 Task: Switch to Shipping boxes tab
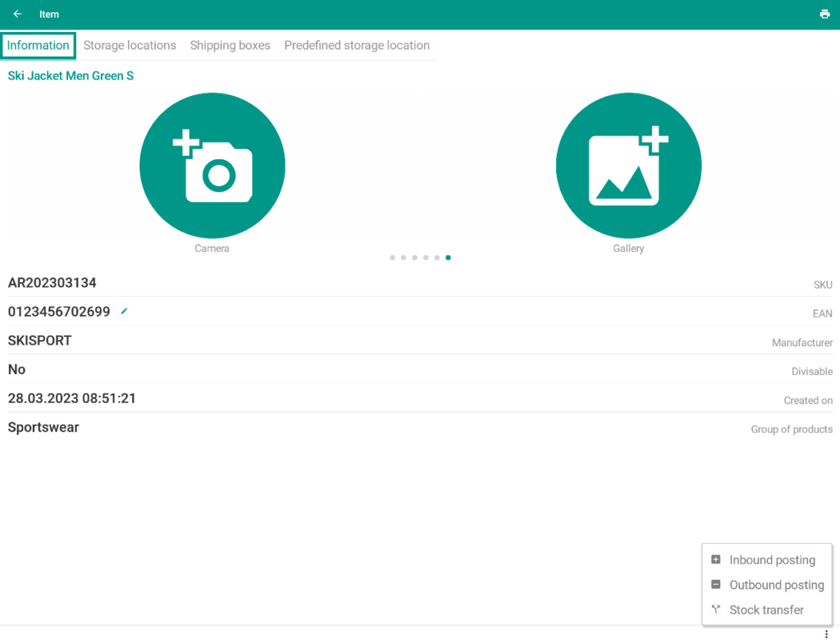(230, 45)
